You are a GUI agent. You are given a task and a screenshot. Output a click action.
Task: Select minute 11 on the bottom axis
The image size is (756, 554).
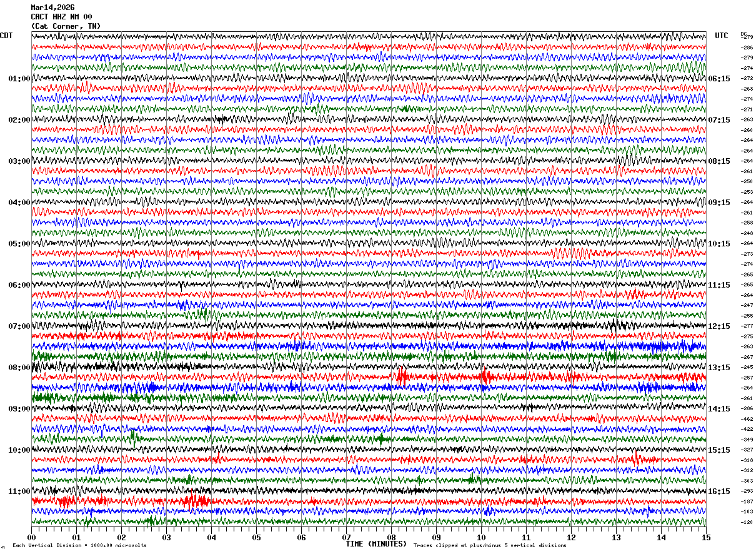point(526,537)
